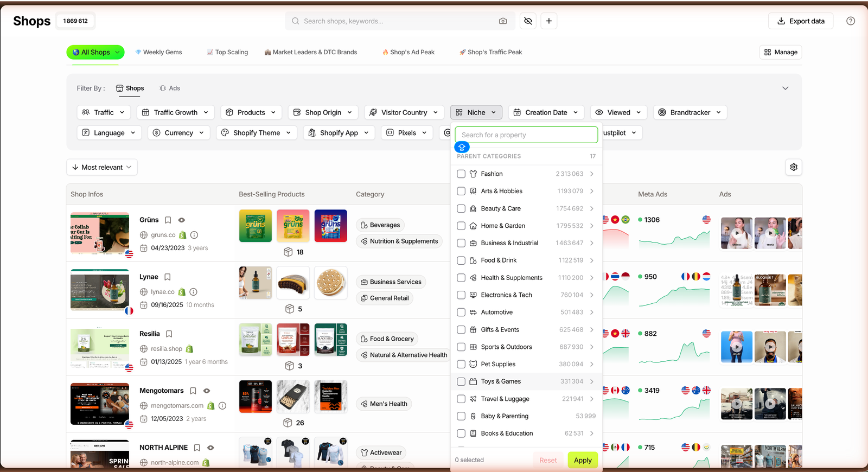Collapse the filter panel chevron
868x472 pixels.
click(x=785, y=88)
